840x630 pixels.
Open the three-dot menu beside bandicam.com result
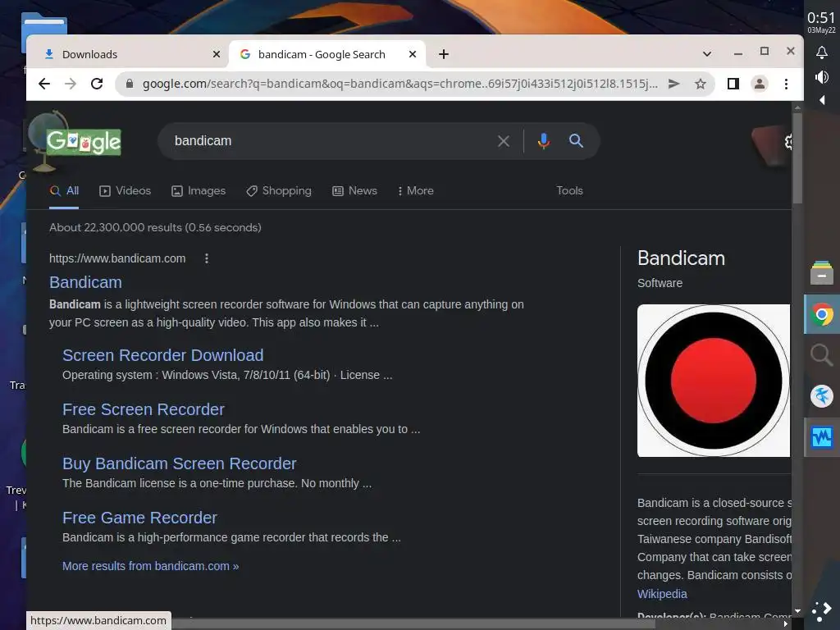pyautogui.click(x=207, y=258)
